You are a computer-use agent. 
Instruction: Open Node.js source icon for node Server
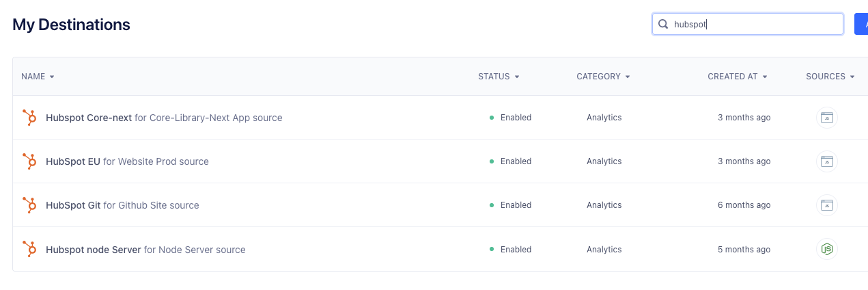[827, 250]
